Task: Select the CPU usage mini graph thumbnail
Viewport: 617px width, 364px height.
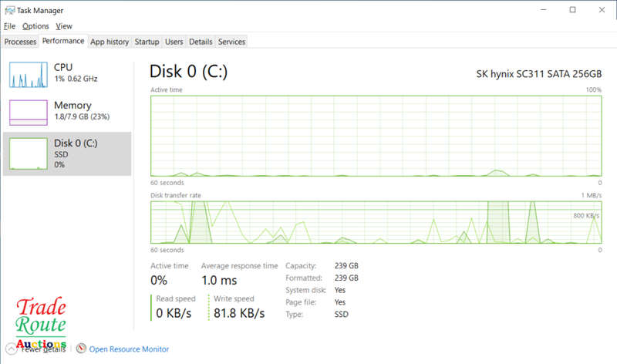Action: 29,74
